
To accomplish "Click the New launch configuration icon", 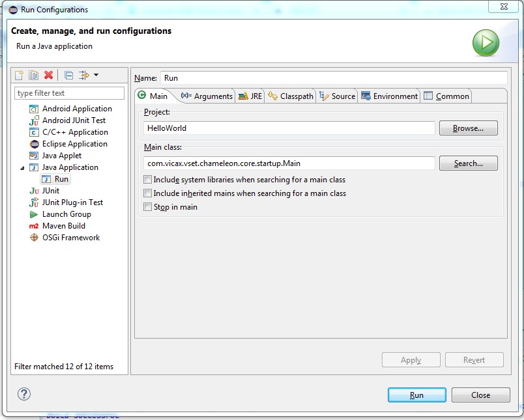I will tap(20, 76).
